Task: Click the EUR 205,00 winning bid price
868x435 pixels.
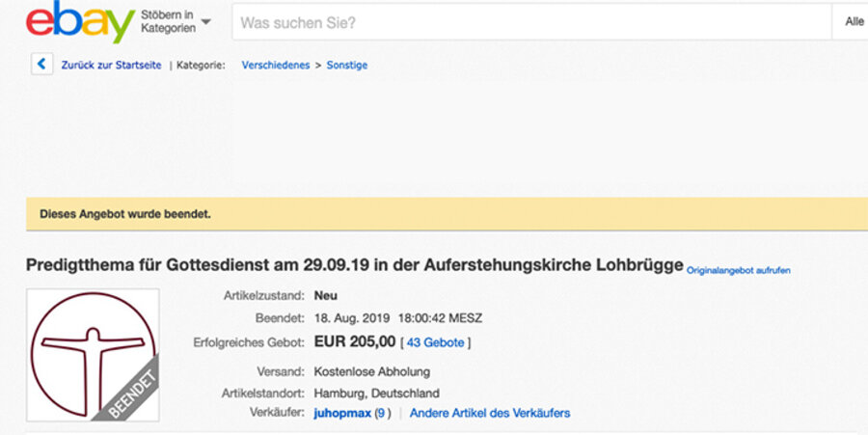Action: click(x=355, y=341)
